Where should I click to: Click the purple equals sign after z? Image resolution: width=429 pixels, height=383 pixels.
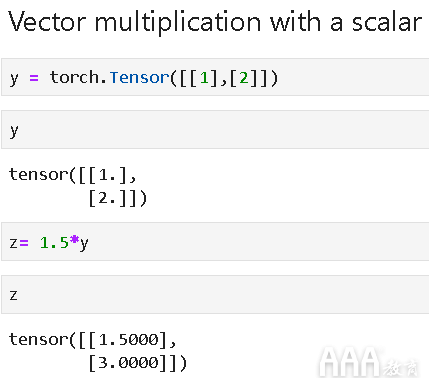[24, 243]
